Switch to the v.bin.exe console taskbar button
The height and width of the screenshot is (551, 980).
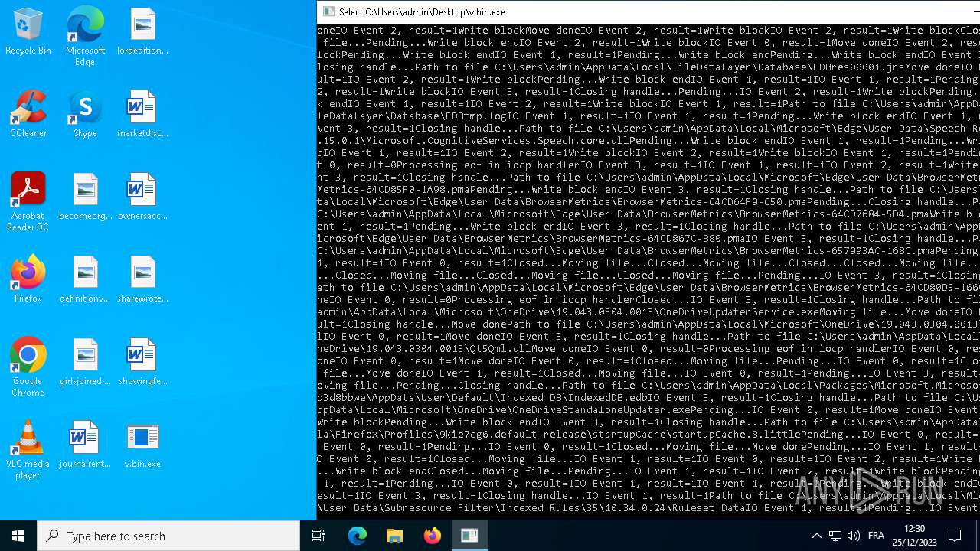[469, 536]
